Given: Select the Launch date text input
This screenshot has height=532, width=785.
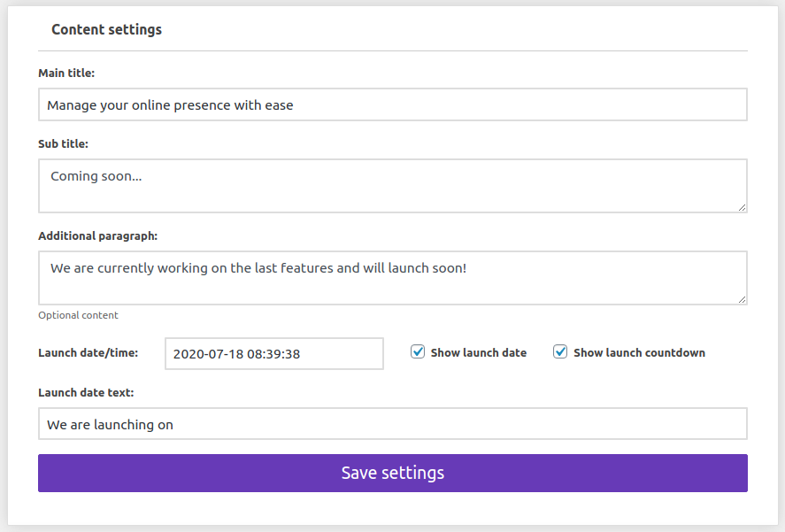Looking at the screenshot, I should coord(393,424).
